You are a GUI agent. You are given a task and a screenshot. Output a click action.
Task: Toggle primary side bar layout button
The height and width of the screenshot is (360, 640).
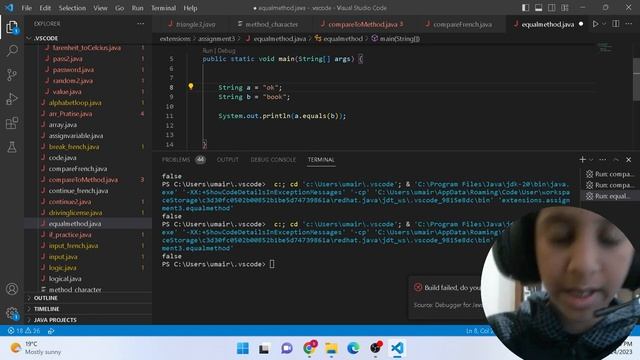[526, 8]
